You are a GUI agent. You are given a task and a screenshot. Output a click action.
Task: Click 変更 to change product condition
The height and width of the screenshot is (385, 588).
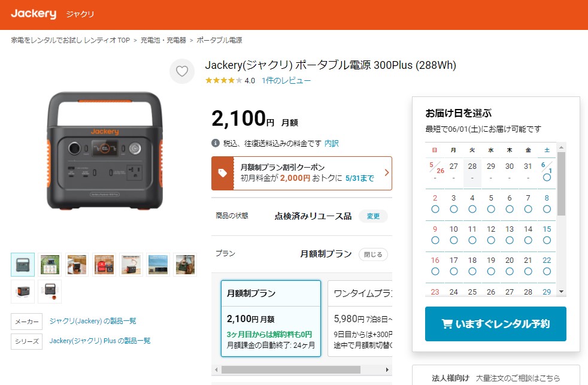(373, 216)
